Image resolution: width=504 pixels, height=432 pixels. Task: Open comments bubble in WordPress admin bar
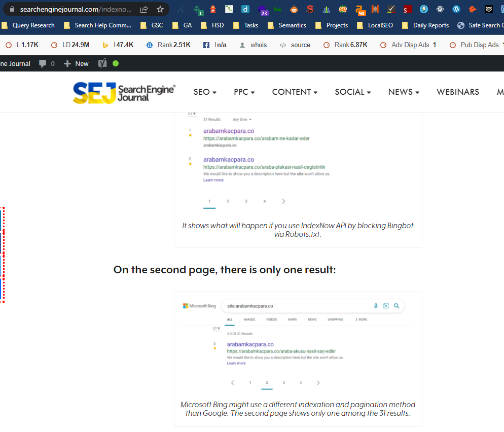tap(43, 63)
